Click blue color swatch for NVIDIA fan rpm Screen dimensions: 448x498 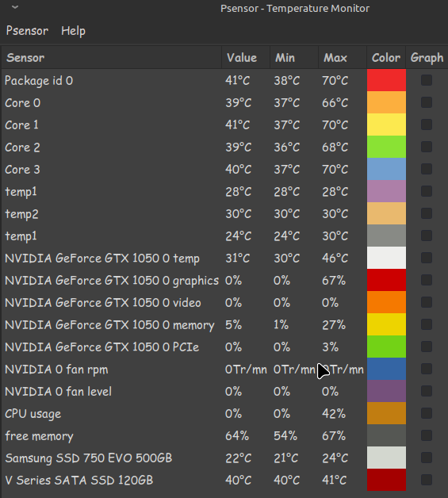coord(386,369)
